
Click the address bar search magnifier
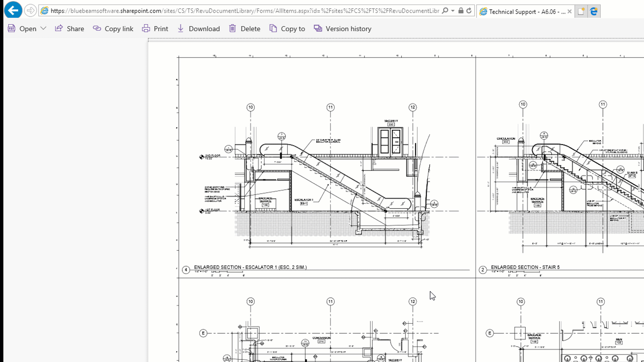[x=445, y=11]
